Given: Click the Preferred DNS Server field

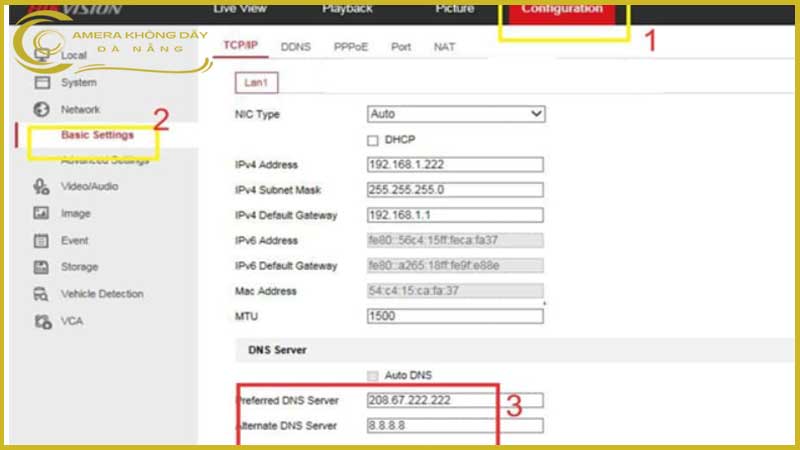Looking at the screenshot, I should click(455, 400).
